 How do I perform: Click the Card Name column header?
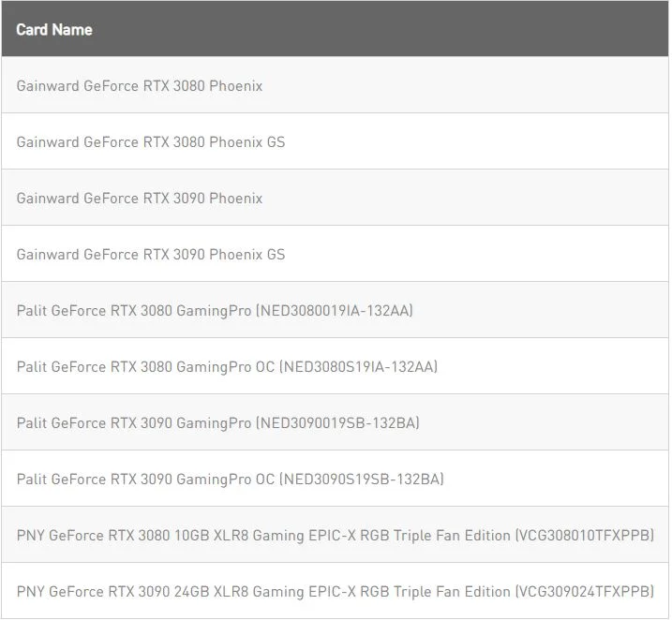(x=335, y=29)
